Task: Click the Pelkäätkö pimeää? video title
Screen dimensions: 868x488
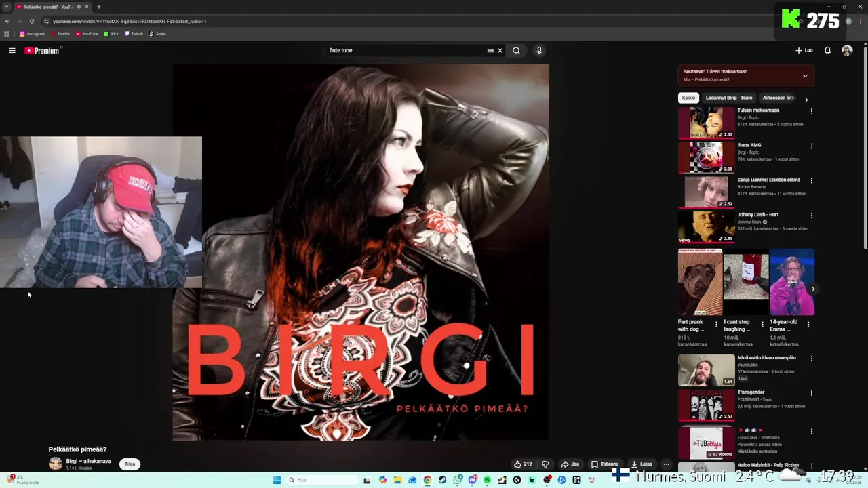Action: 77,449
